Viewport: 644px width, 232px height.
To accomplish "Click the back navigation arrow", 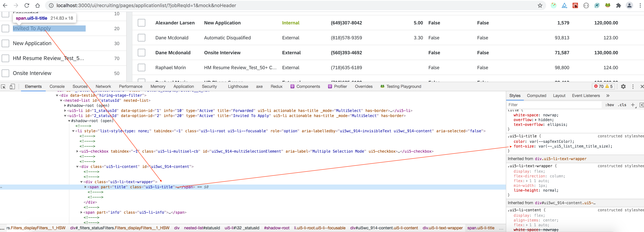I will point(5,5).
